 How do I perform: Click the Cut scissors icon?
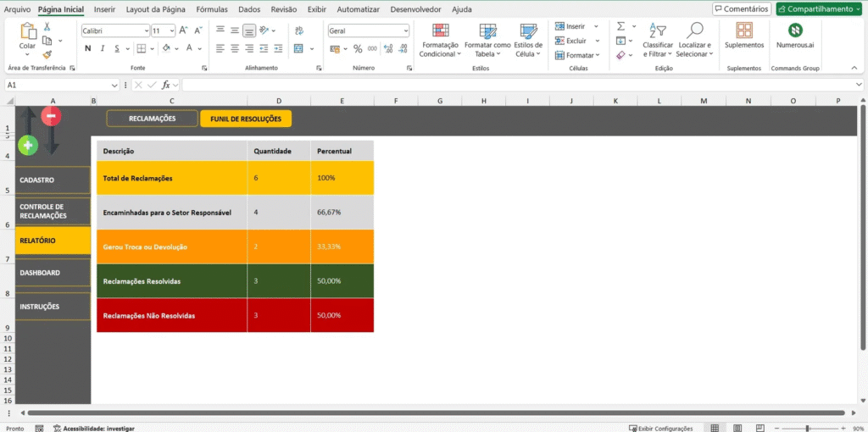coord(47,27)
